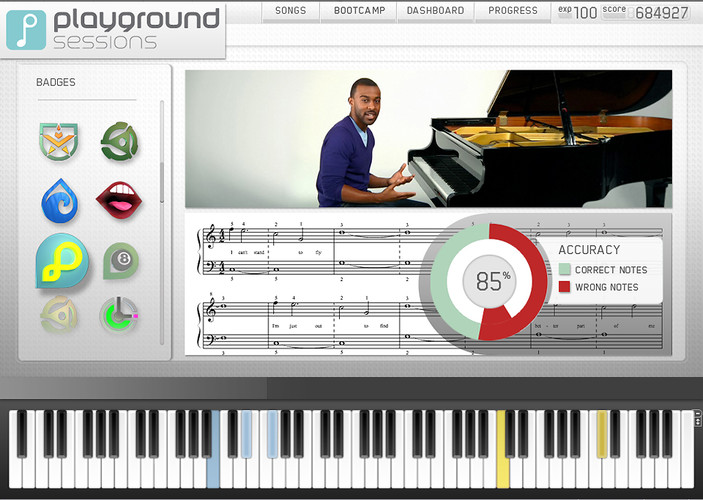703x500 pixels.
Task: Open the red lips badge
Action: click(118, 200)
